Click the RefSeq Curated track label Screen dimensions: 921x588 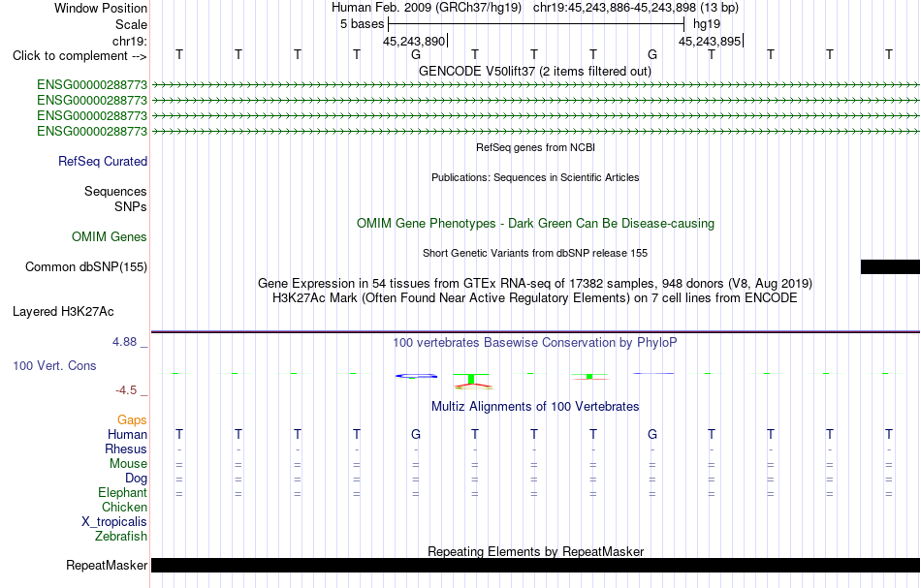pyautogui.click(x=103, y=162)
